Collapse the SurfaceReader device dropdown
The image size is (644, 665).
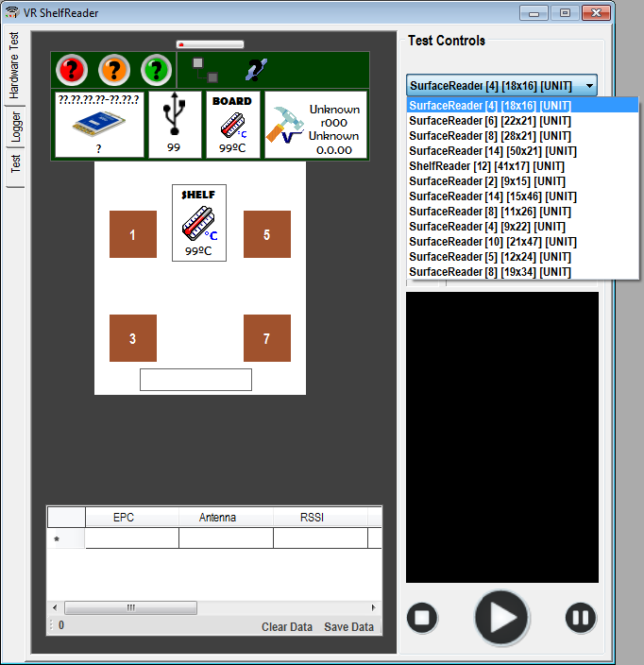pos(589,86)
